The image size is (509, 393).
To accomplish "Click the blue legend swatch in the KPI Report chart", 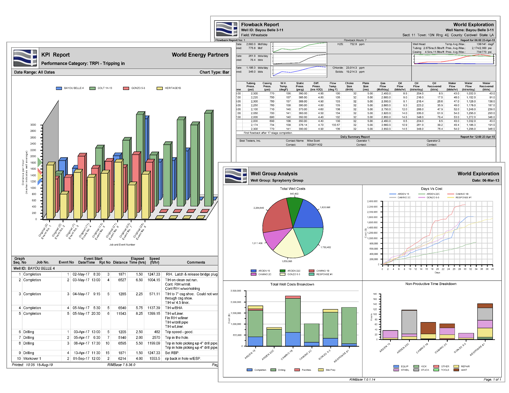I will (59, 88).
